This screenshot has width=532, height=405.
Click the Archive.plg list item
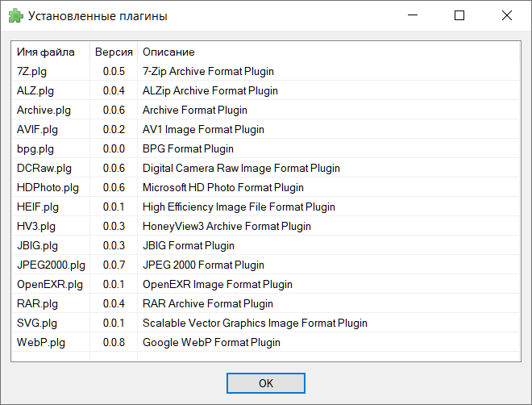click(266, 110)
